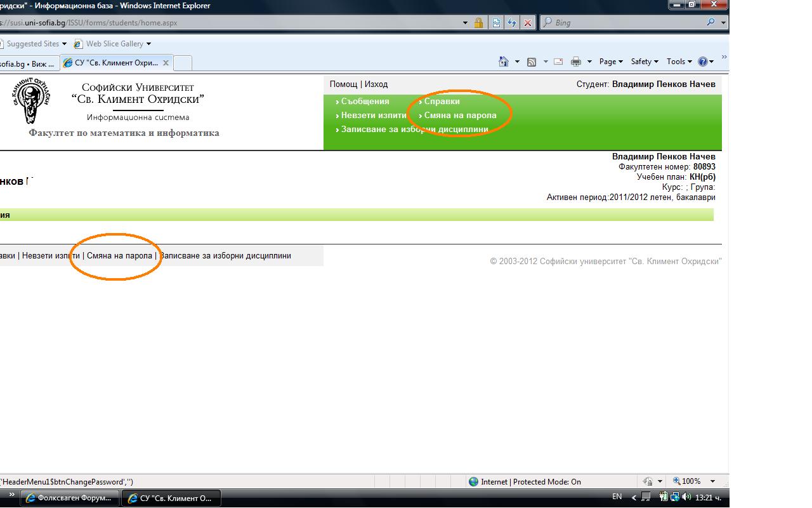812x508 pixels.
Task: Open Web Slice Gallery favorites item
Action: (x=114, y=44)
